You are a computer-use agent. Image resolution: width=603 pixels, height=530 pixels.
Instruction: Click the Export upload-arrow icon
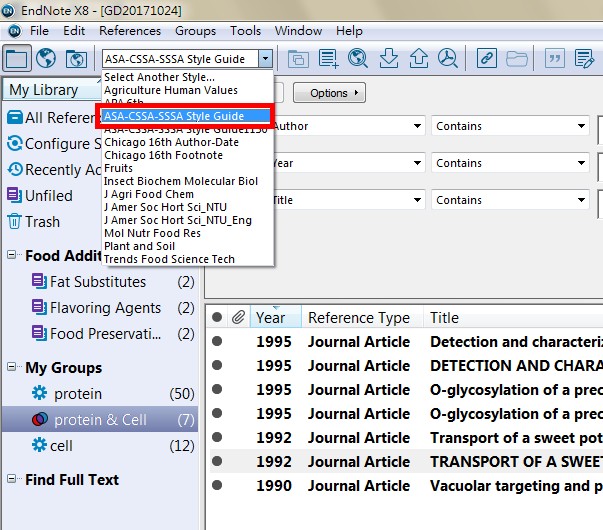pos(418,59)
